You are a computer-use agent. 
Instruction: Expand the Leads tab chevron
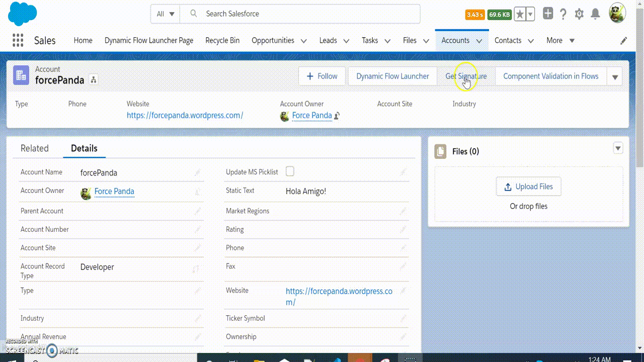346,41
